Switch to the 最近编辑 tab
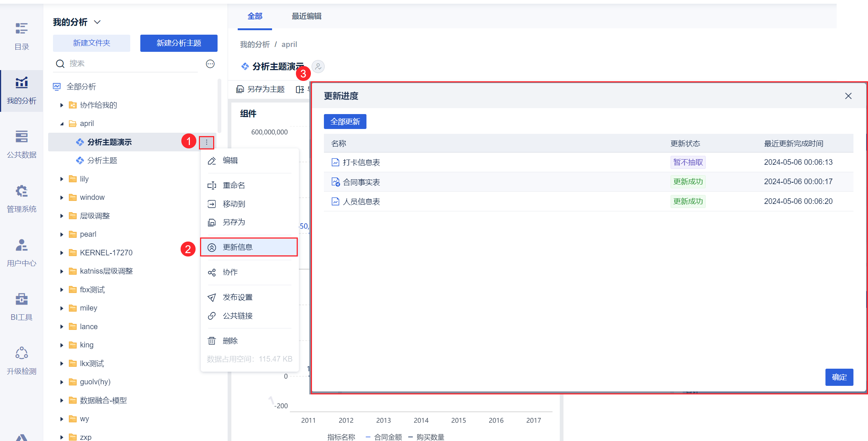The width and height of the screenshot is (868, 441). (306, 16)
